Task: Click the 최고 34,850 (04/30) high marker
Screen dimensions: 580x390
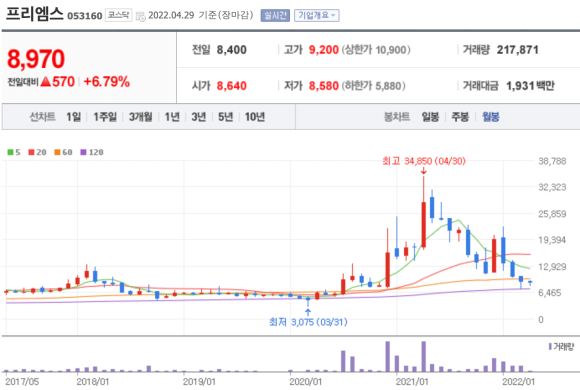Action: pyautogui.click(x=424, y=161)
